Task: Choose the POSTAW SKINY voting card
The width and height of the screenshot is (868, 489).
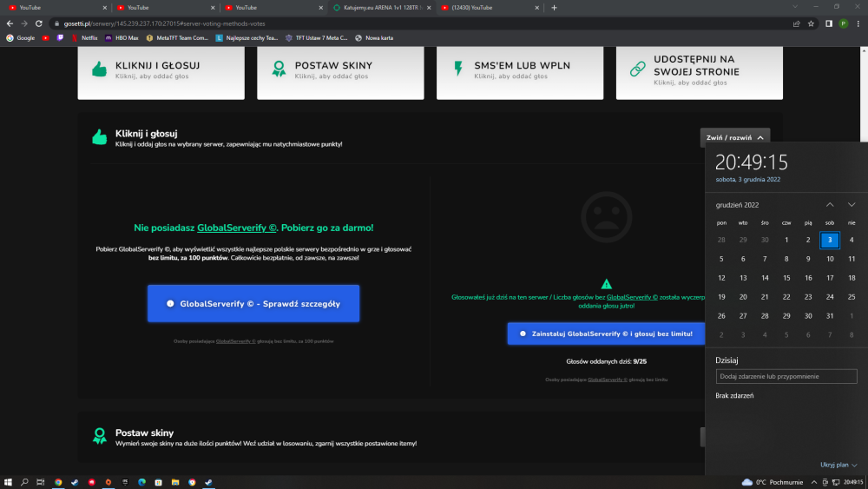Action: point(340,73)
